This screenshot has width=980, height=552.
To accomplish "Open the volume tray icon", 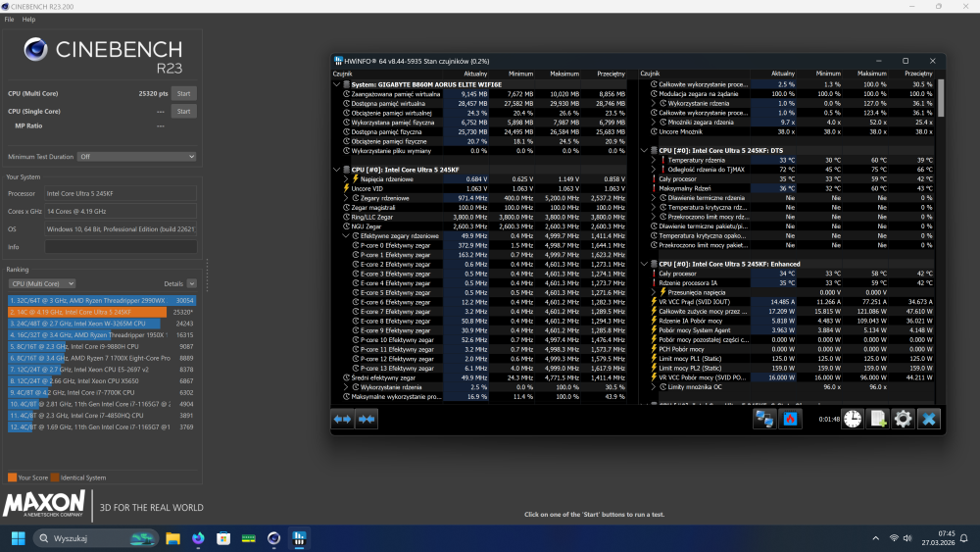I will (907, 538).
